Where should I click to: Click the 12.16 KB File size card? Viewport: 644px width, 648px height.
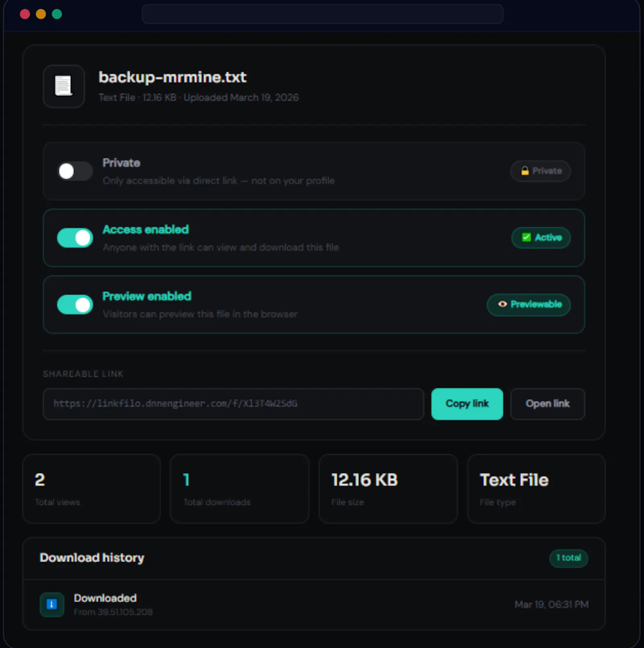coord(388,489)
